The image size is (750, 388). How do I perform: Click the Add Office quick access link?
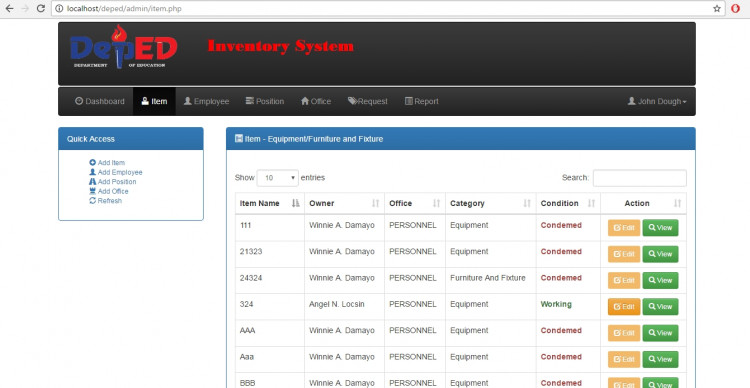point(109,191)
